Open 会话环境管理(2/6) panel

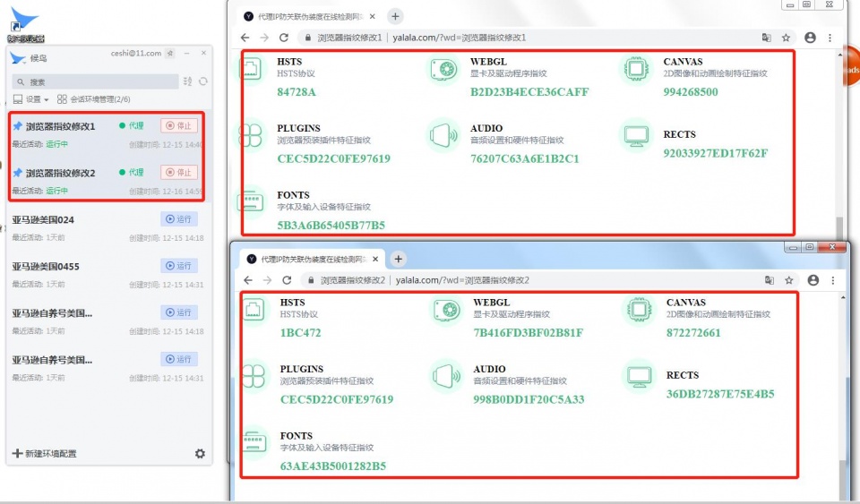94,99
